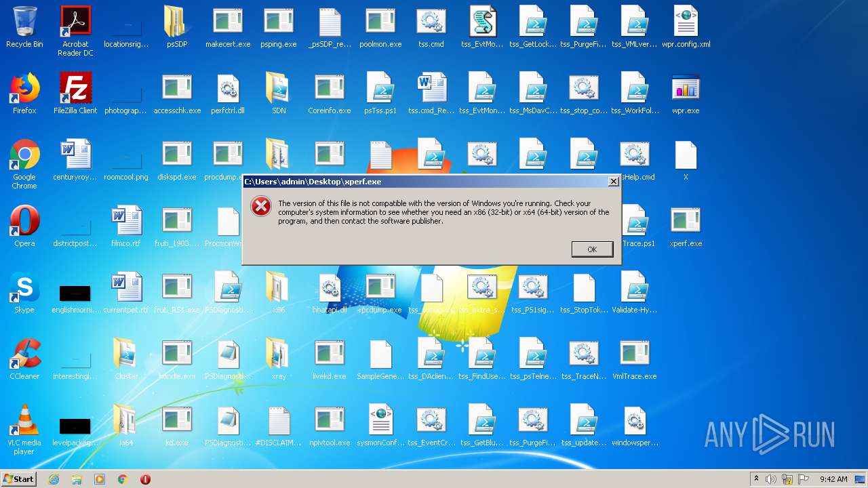The image size is (868, 488).
Task: Select VmlTrace.exe icon
Action: 635,359
